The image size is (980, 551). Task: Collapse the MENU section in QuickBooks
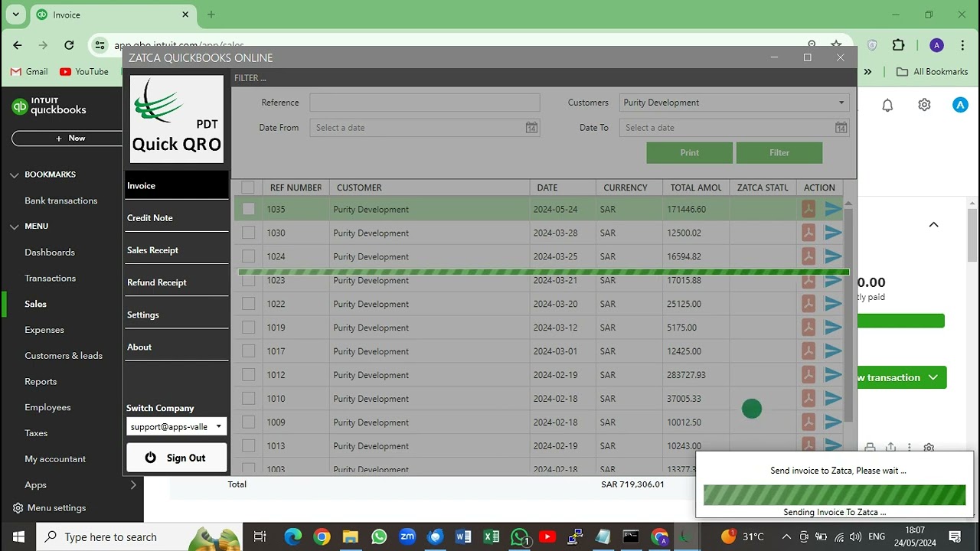click(14, 227)
